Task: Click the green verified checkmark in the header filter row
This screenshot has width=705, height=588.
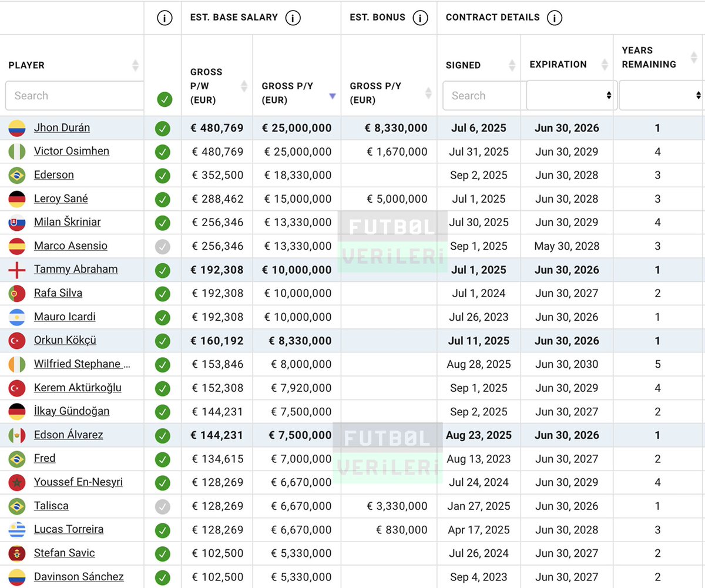Action: pos(164,99)
